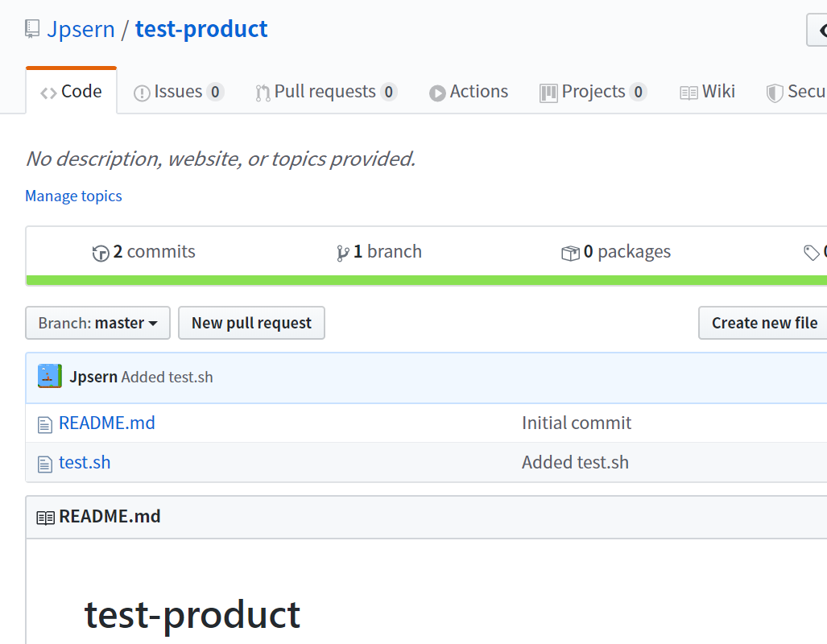Select the commits history icon
This screenshot has width=827, height=644.
coord(101,252)
